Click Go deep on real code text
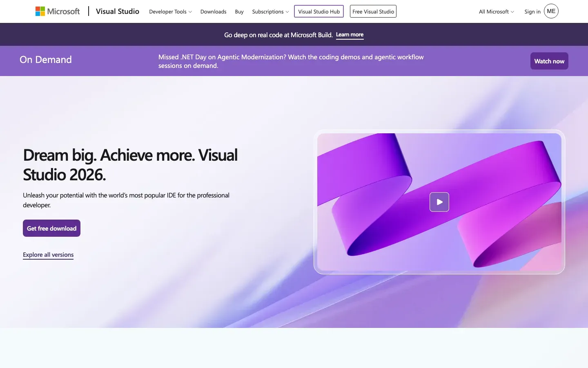Viewport: 588px width, 368px height. 278,35
